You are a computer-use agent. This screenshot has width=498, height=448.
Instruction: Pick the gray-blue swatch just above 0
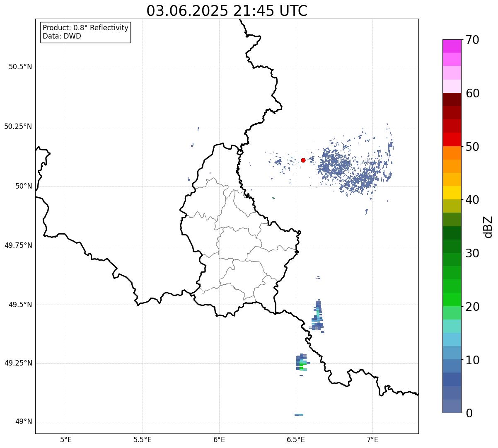(452, 406)
